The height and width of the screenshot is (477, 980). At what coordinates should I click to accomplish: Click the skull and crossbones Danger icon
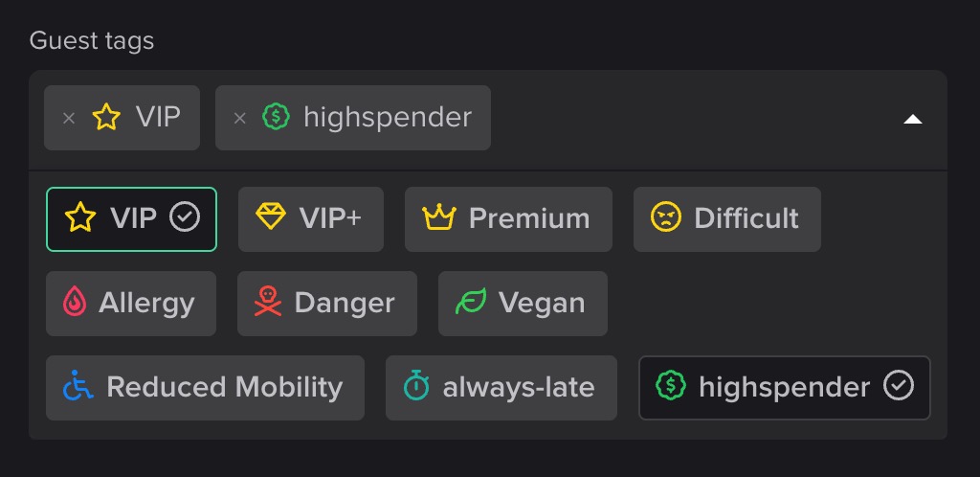tap(269, 303)
